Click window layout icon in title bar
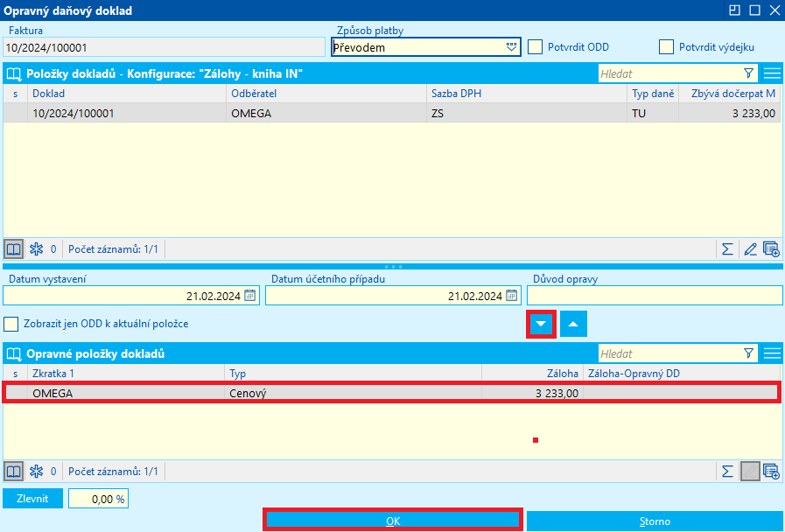Viewport: 785px width, 532px height. (x=734, y=10)
